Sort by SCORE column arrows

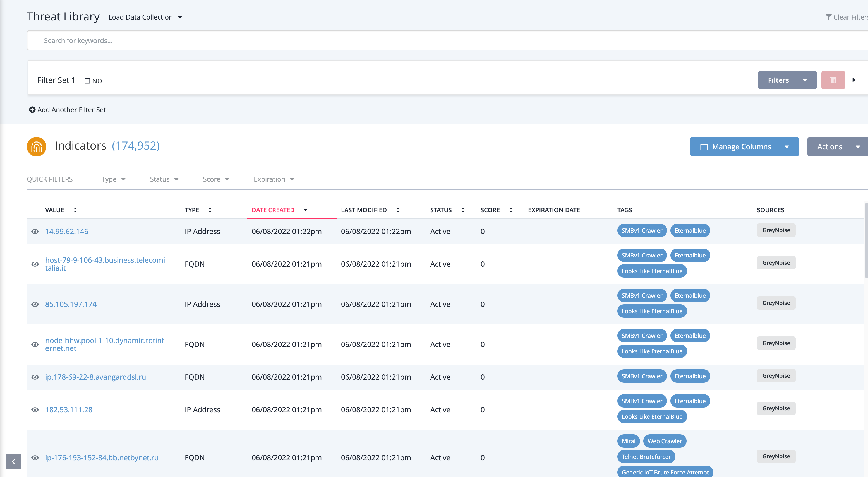[511, 210]
